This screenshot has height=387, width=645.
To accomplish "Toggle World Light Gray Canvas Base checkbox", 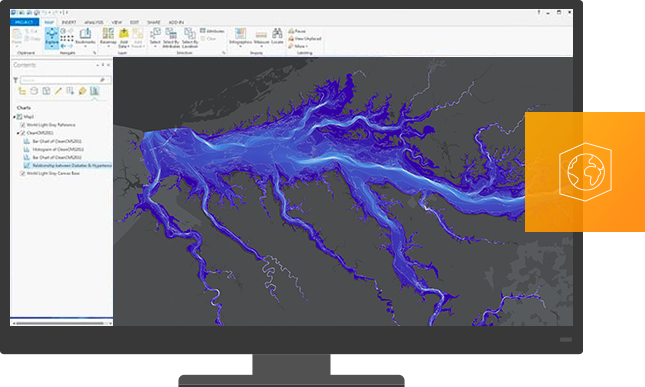I will coord(23,173).
